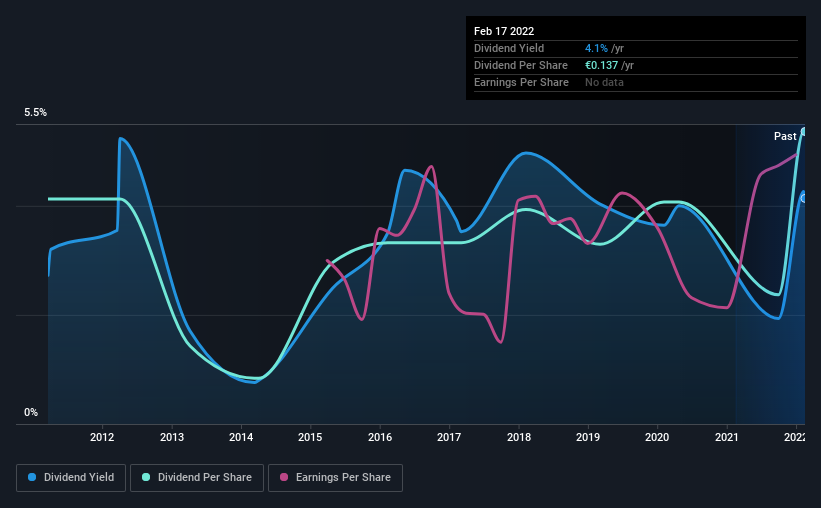Select the 2012 x-axis label
Viewport: 821px width, 508px height.
[102, 437]
